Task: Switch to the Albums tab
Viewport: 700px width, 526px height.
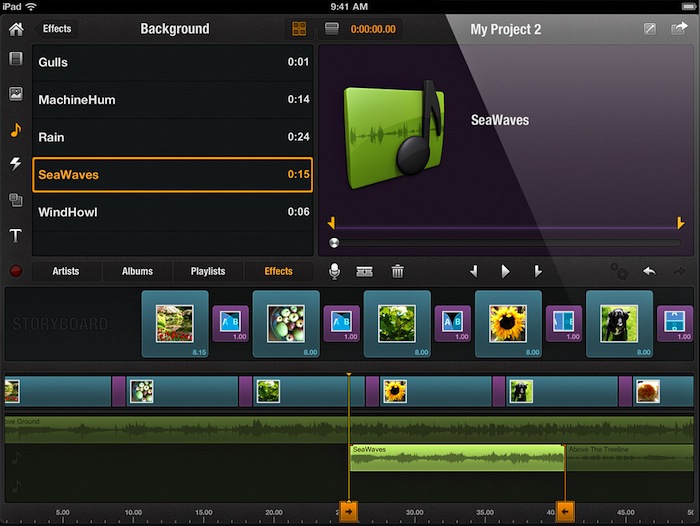Action: click(137, 271)
